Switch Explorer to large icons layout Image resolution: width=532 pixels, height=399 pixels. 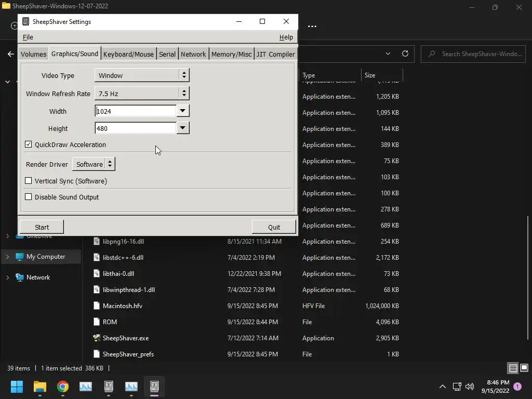click(524, 368)
